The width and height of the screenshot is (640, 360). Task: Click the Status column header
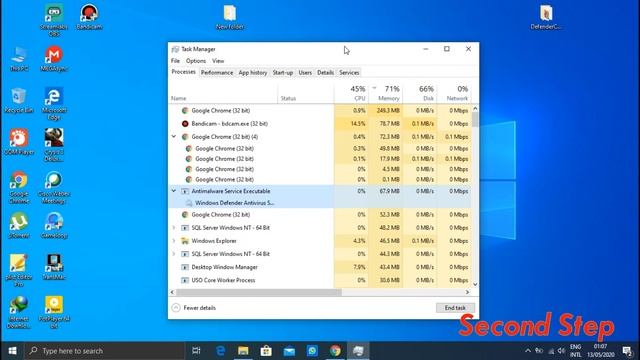pyautogui.click(x=306, y=93)
